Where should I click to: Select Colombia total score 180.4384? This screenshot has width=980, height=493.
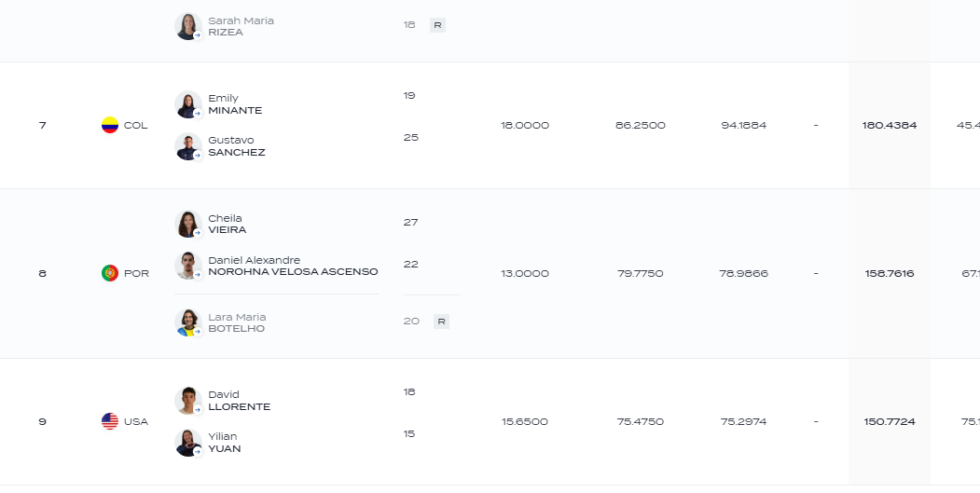tap(890, 126)
